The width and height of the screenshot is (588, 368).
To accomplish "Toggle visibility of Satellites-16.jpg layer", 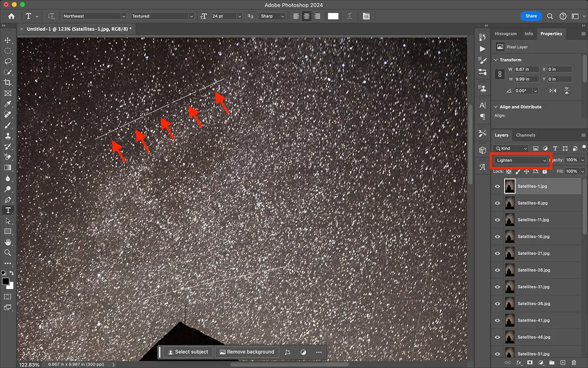I will tap(497, 237).
